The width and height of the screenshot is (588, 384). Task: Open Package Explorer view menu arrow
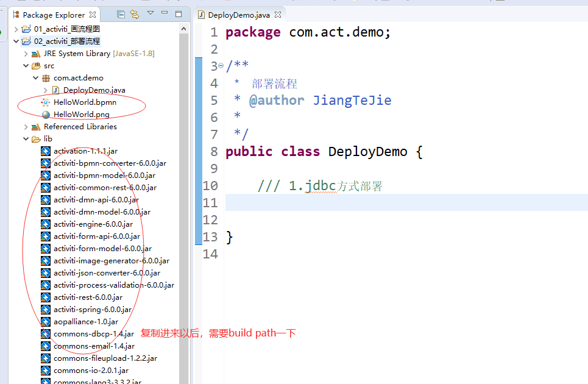point(151,13)
